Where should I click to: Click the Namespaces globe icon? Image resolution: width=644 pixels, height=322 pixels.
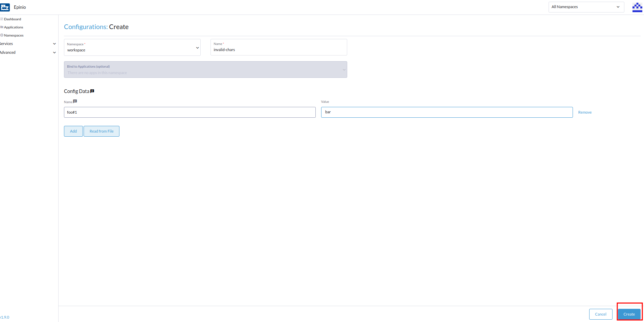2,35
